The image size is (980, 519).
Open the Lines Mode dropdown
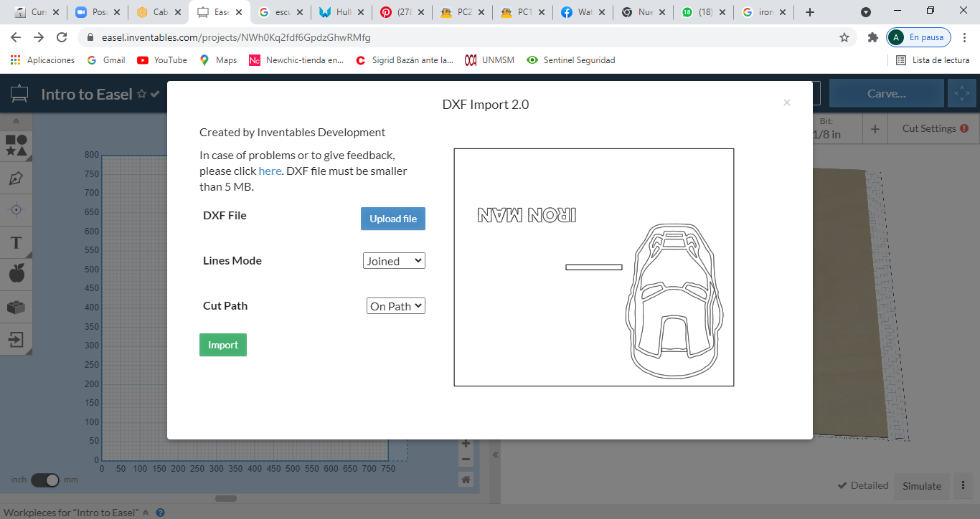point(394,261)
